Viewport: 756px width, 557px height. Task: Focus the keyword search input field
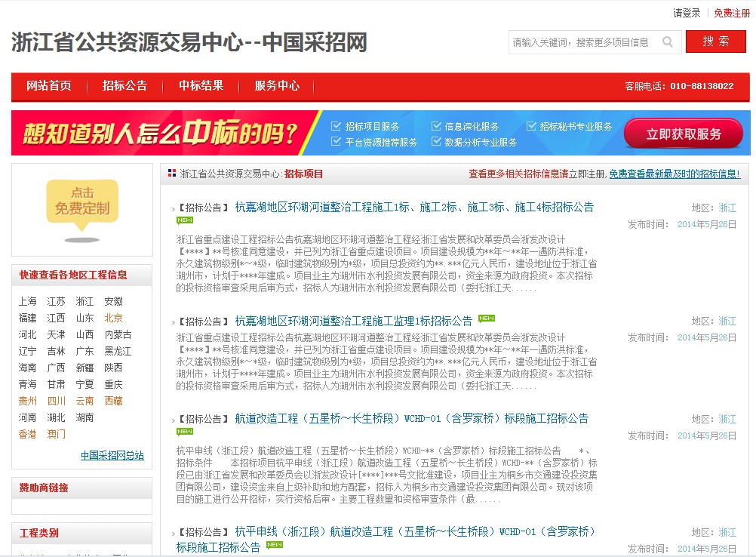click(x=581, y=42)
